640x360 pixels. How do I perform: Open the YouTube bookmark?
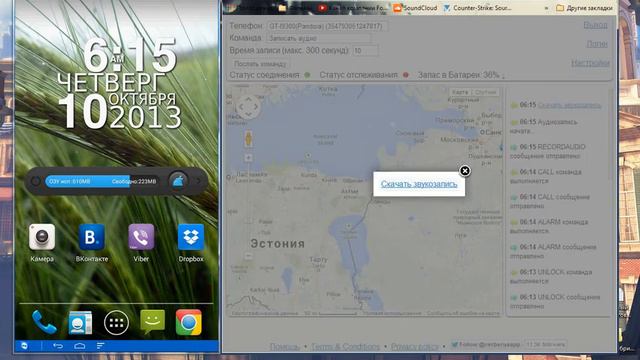[352, 8]
